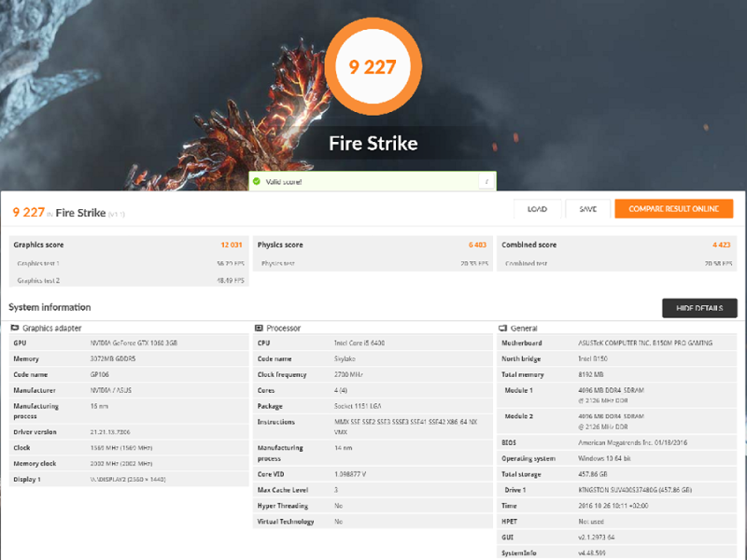This screenshot has width=747, height=560.
Task: Click the Graphics adapter section icon
Action: pyautogui.click(x=15, y=328)
